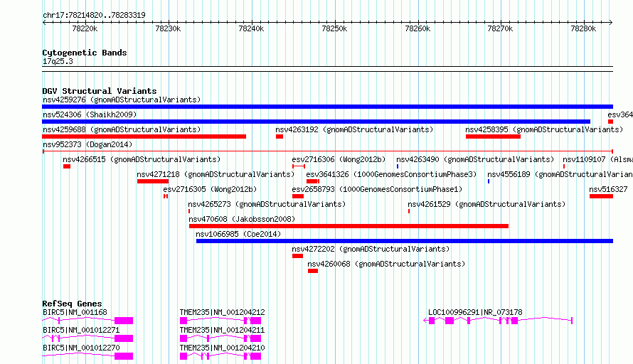Click the nsv952373 (Dogan2014) label
This screenshot has width=633, height=364.
(87, 144)
